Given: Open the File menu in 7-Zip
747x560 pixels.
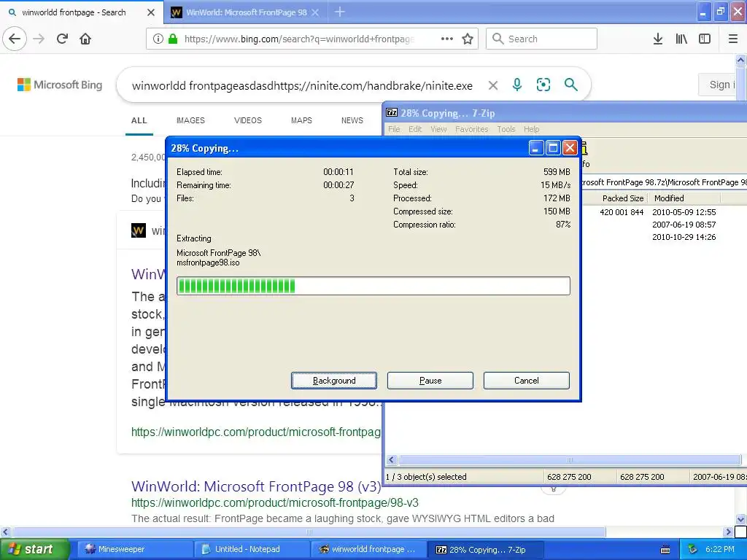Looking at the screenshot, I should [394, 129].
